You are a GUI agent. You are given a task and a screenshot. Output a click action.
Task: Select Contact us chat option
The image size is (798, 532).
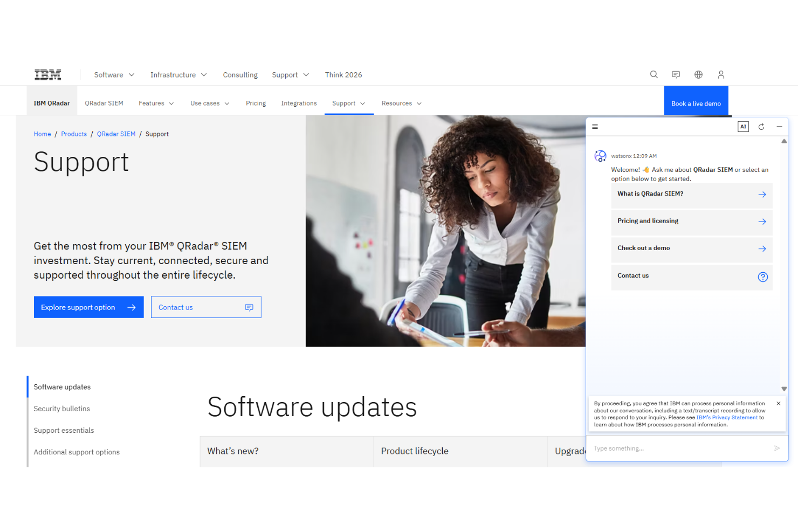point(692,277)
